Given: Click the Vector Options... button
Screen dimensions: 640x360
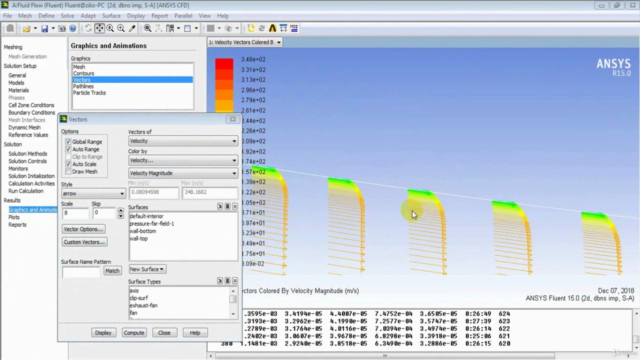Looking at the screenshot, I should click(84, 229).
